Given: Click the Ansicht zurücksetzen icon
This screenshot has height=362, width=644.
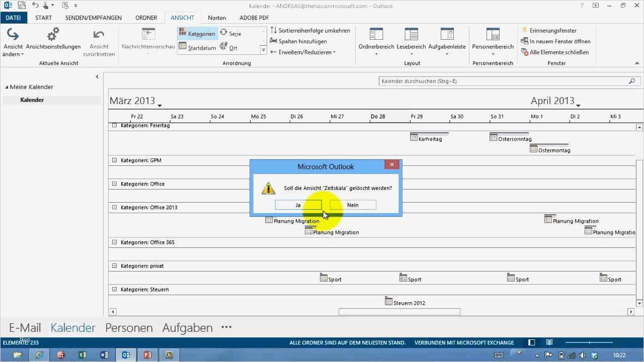Looking at the screenshot, I should coord(99,35).
